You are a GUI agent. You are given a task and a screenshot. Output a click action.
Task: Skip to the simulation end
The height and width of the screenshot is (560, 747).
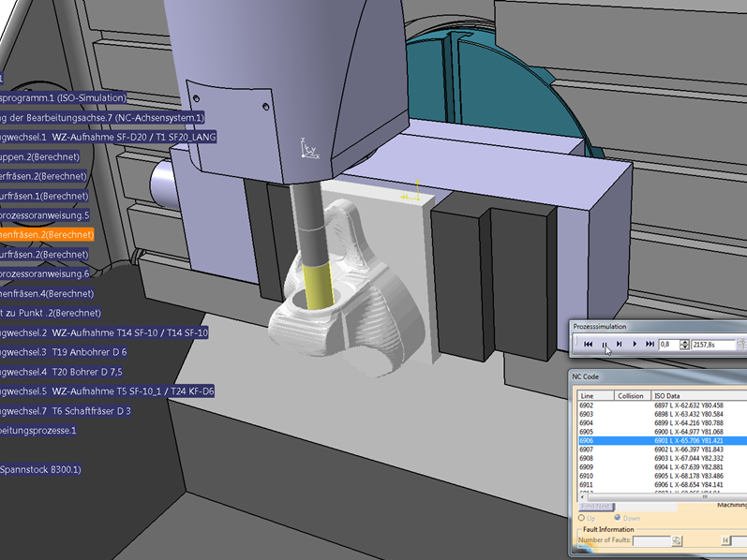pos(650,345)
